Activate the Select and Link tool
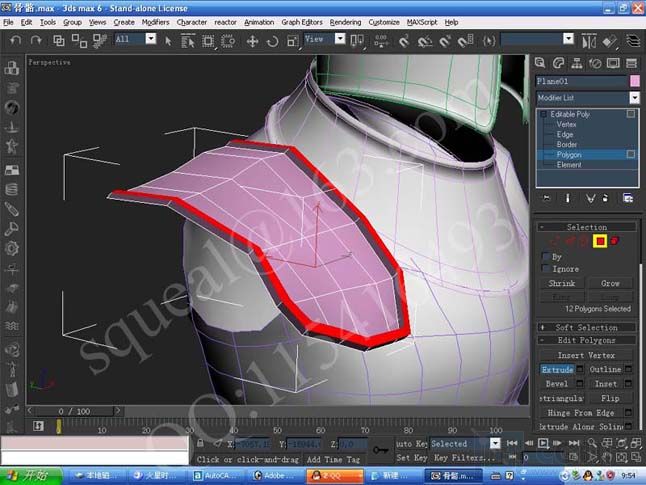The image size is (646, 485). click(x=59, y=40)
